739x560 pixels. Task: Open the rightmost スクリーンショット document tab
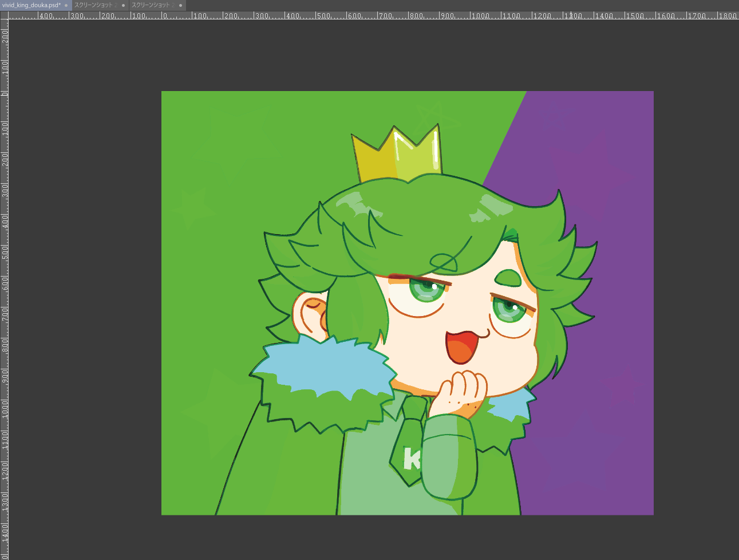coord(153,5)
